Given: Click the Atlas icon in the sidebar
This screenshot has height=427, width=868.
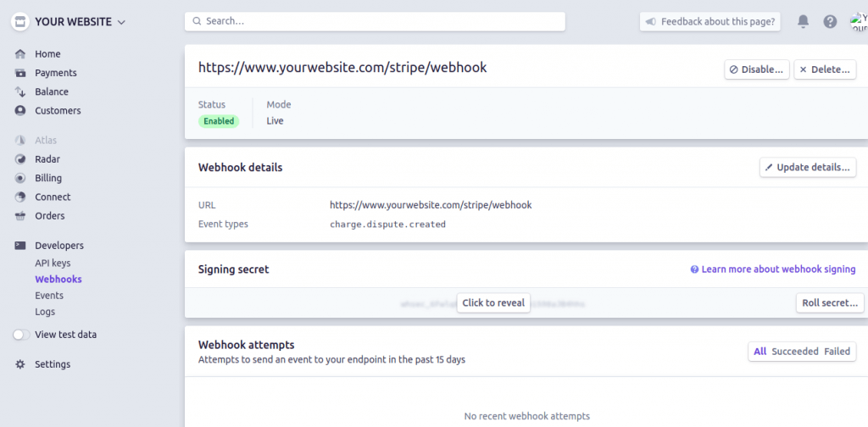Looking at the screenshot, I should [x=20, y=141].
